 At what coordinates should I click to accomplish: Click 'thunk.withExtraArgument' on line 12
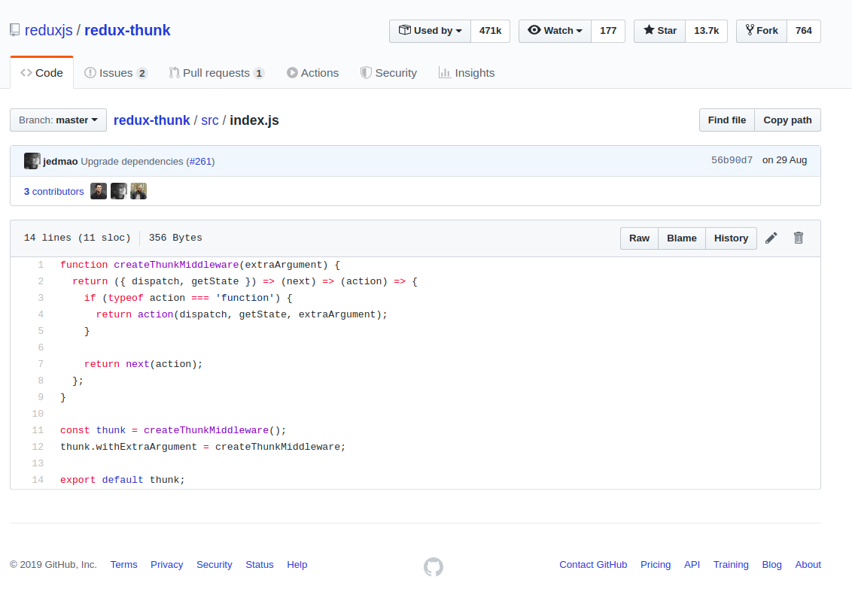129,447
